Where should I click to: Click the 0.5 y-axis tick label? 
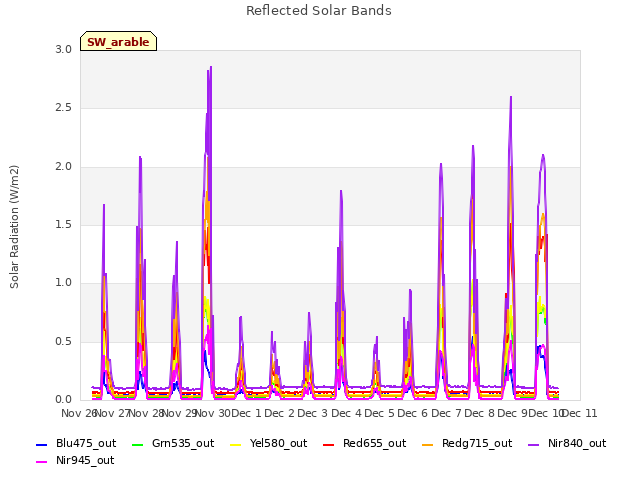tap(63, 342)
